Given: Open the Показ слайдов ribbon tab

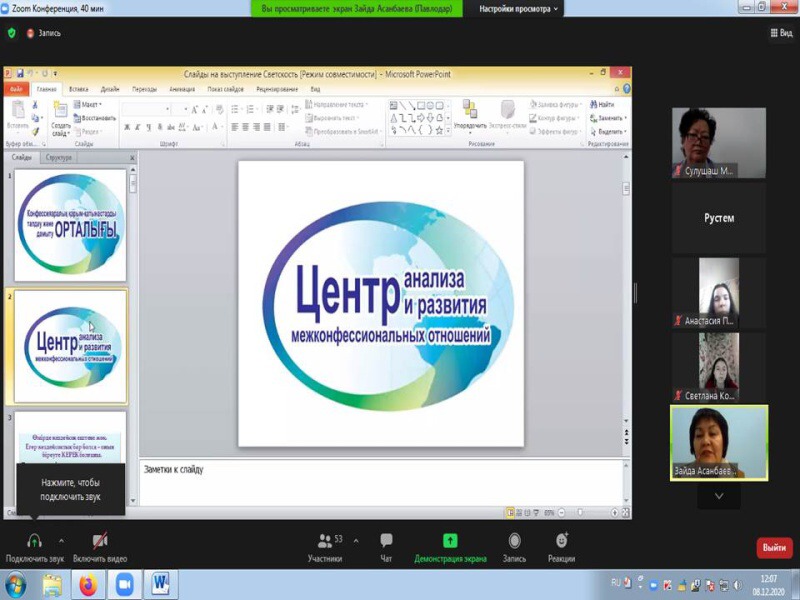Looking at the screenshot, I should (225, 89).
